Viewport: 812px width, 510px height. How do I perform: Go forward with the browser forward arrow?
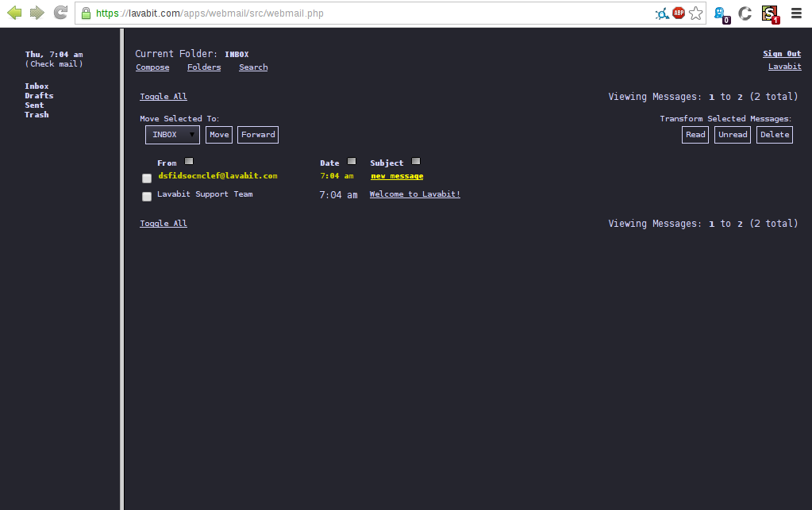point(37,13)
